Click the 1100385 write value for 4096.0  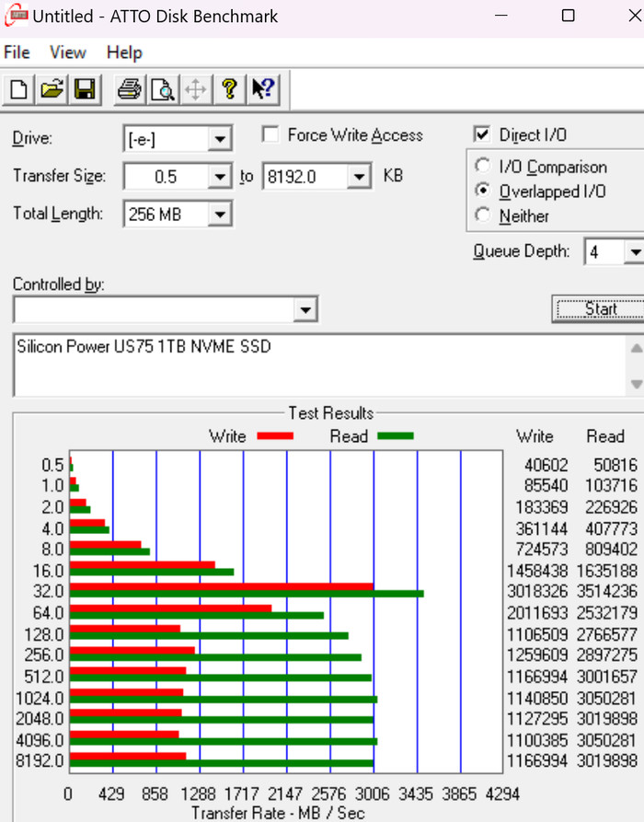click(x=537, y=740)
